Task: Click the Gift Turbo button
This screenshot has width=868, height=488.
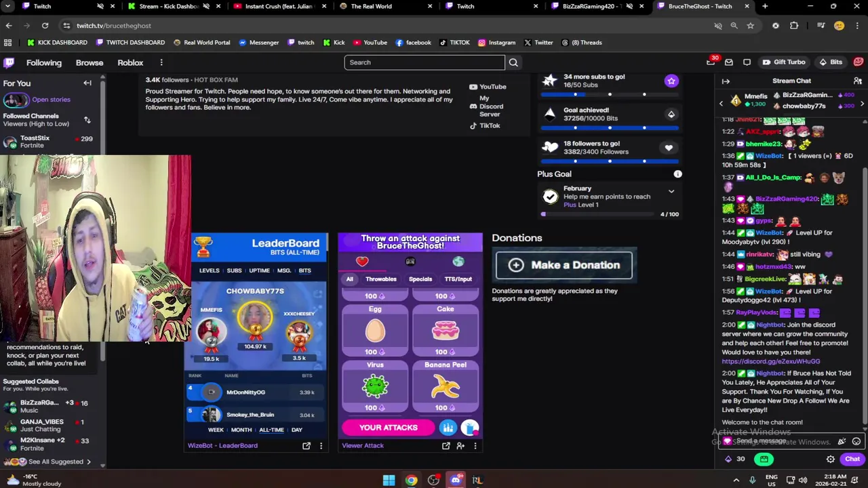Action: [783, 62]
